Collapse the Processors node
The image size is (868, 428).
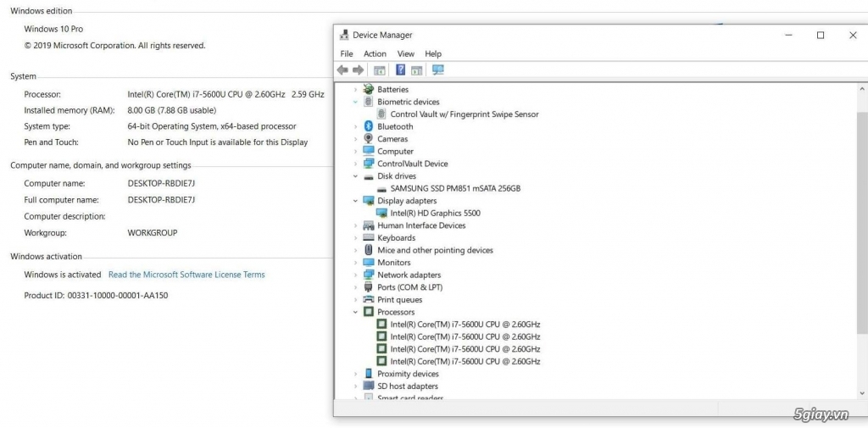[x=355, y=312]
